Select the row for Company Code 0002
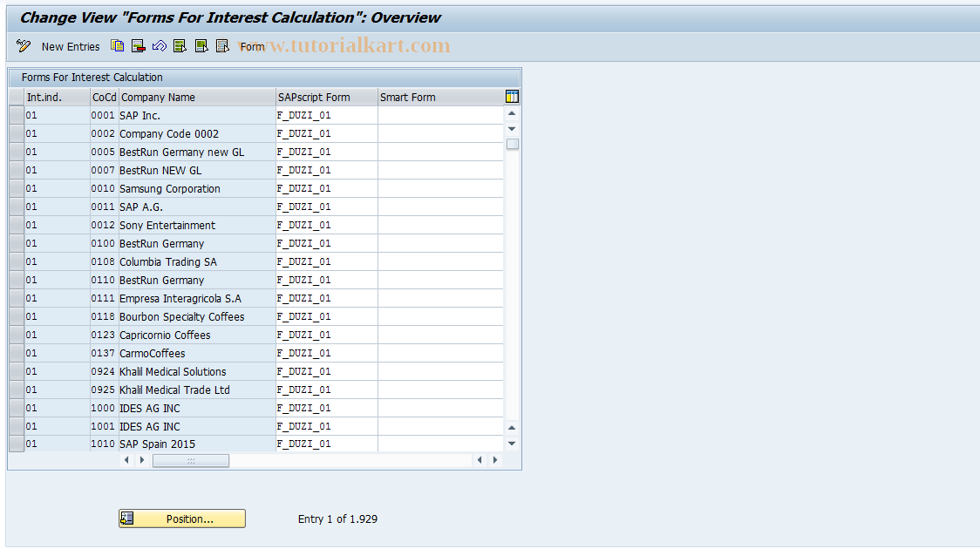980x549 pixels. [17, 133]
